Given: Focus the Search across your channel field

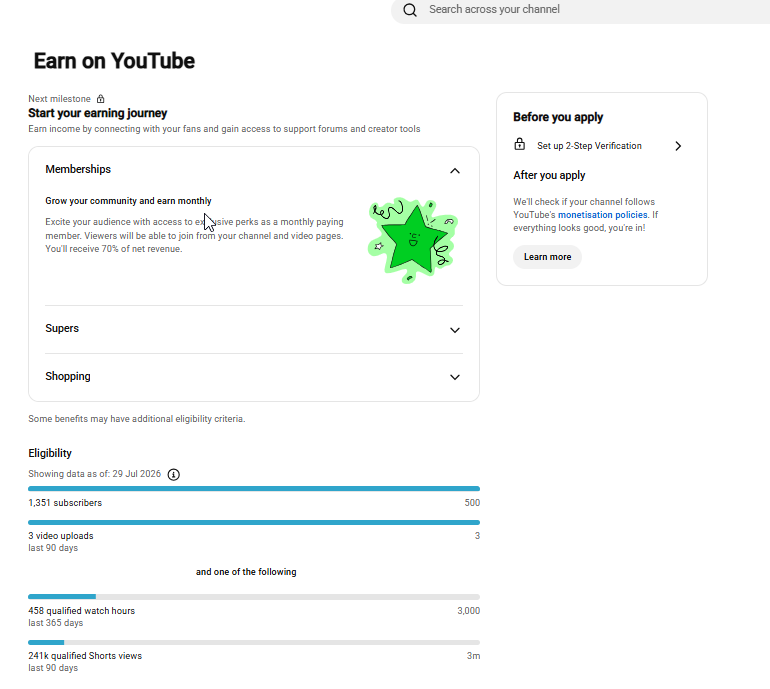Looking at the screenshot, I should point(580,10).
